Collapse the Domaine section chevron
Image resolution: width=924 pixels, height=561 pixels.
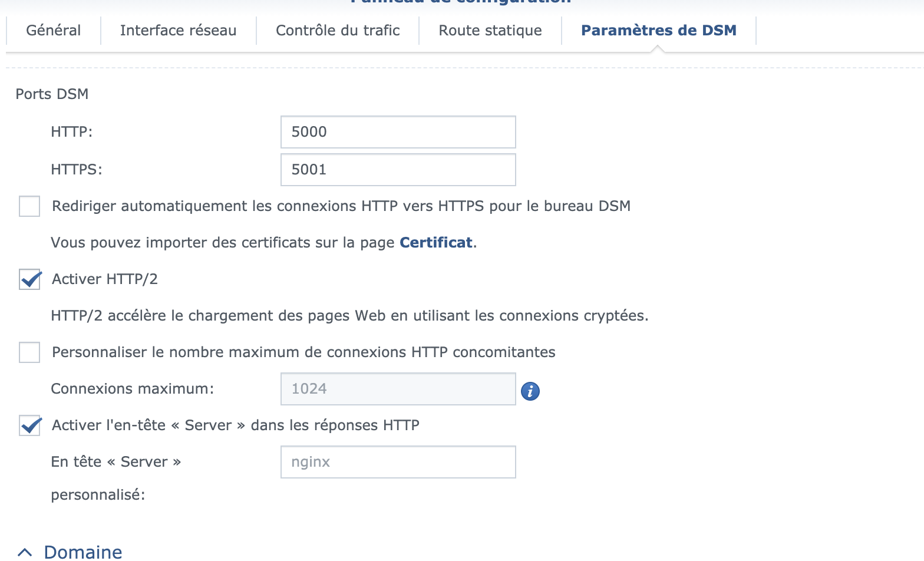[25, 552]
